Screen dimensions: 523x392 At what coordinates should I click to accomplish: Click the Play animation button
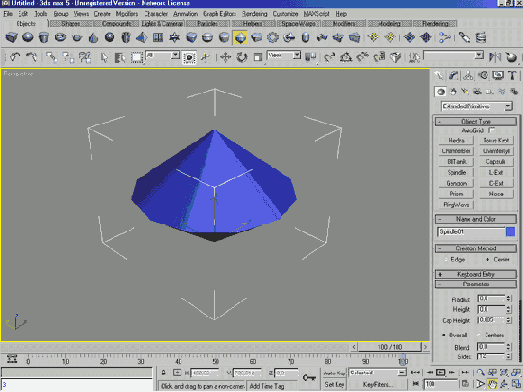click(441, 372)
